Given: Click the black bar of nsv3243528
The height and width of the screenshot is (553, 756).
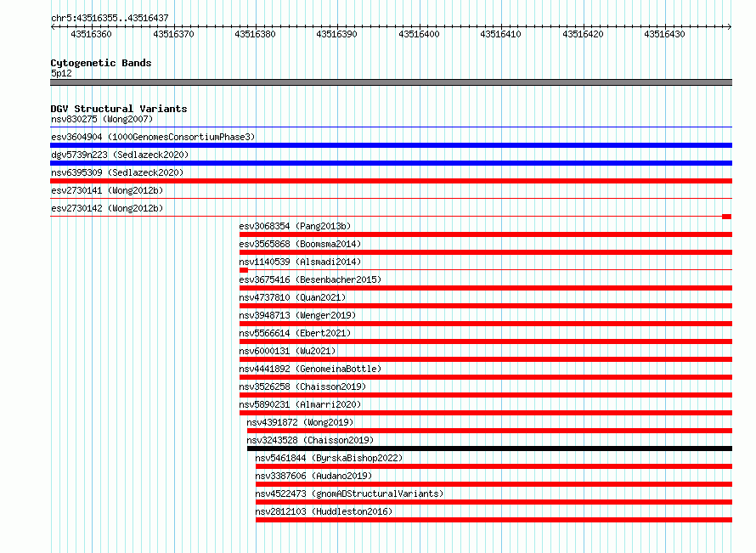Looking at the screenshot, I should (489, 449).
